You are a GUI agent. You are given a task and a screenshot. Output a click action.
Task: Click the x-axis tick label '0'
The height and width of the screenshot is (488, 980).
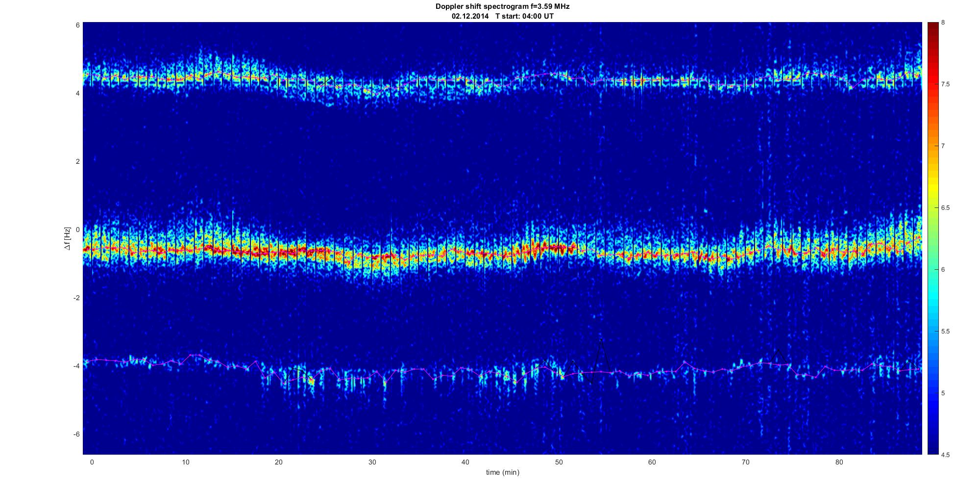(92, 462)
